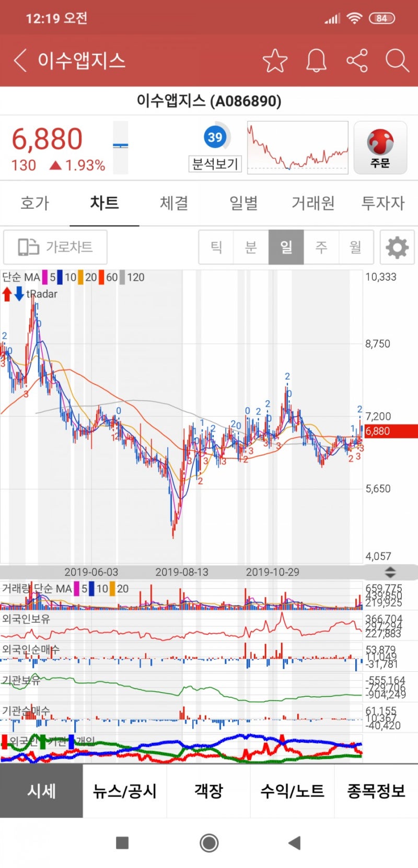Tap the Wi-Fi icon in status bar

point(354,18)
